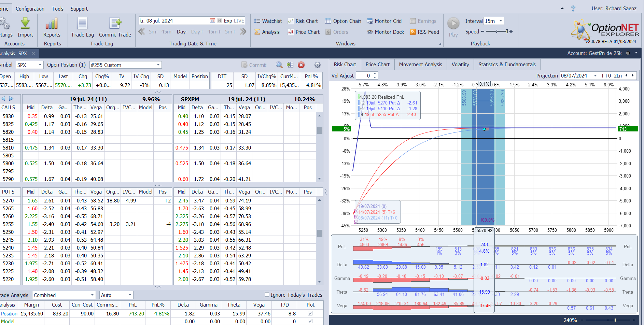Screen dimensions: 644x325
Task: Click the calls chain vertical scrollbar
Action: [319, 147]
